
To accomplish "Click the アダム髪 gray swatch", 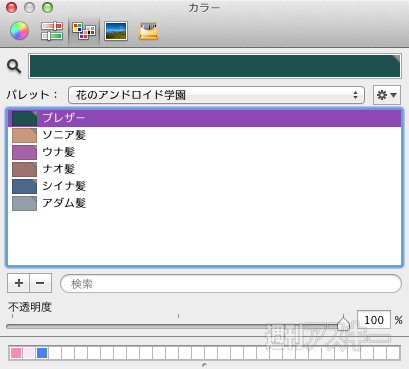I will (x=24, y=203).
